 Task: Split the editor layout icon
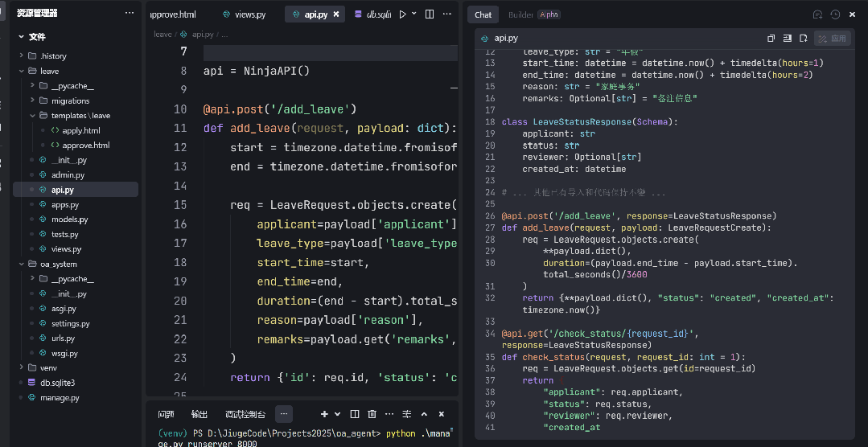[x=429, y=14]
